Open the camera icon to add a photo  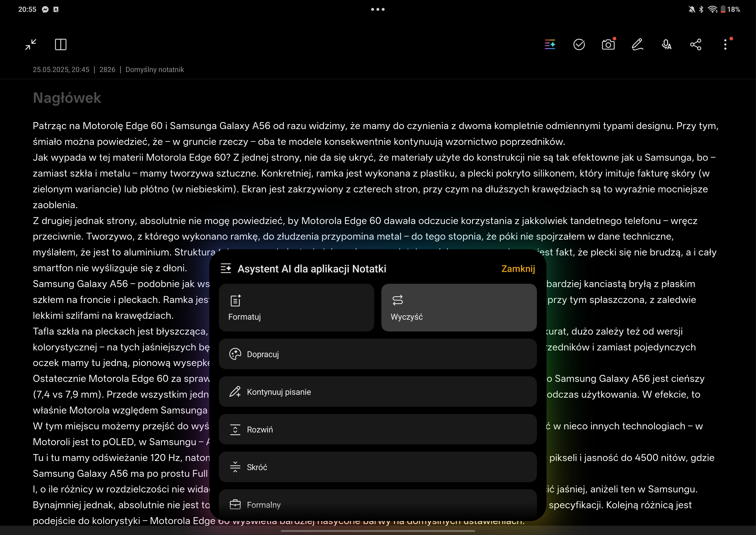point(608,45)
